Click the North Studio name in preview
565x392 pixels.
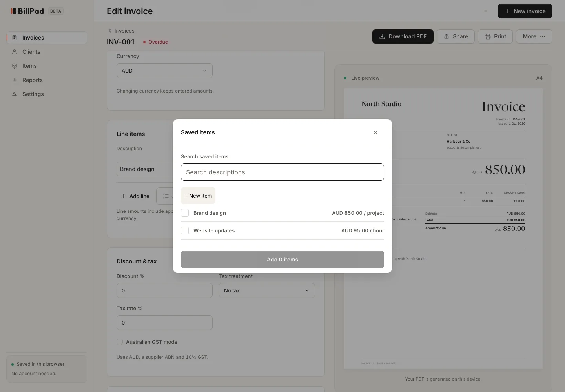coord(381,104)
